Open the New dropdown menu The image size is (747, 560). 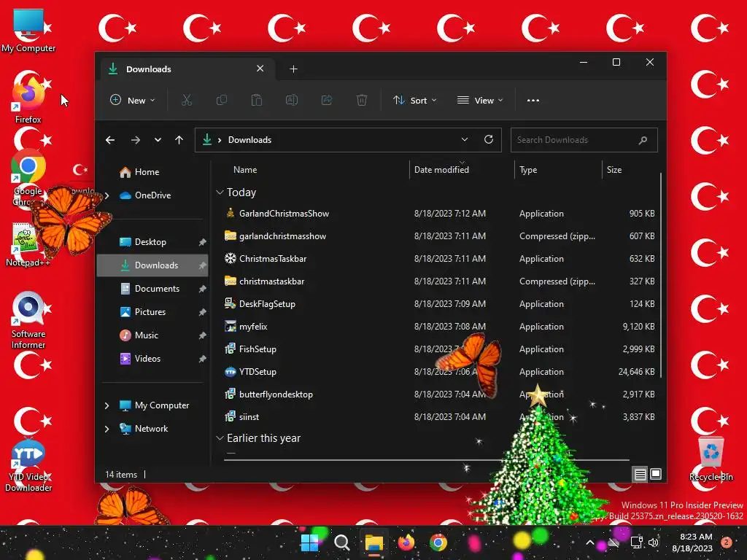133,101
